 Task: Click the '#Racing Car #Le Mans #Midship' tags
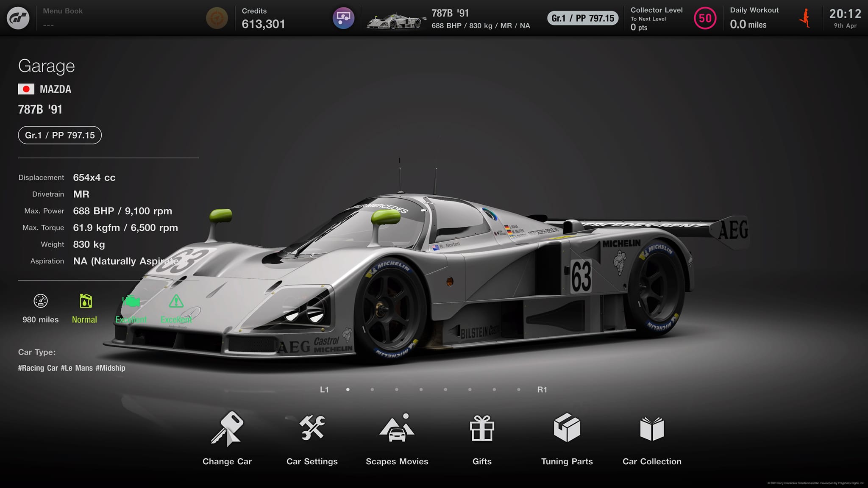point(72,368)
